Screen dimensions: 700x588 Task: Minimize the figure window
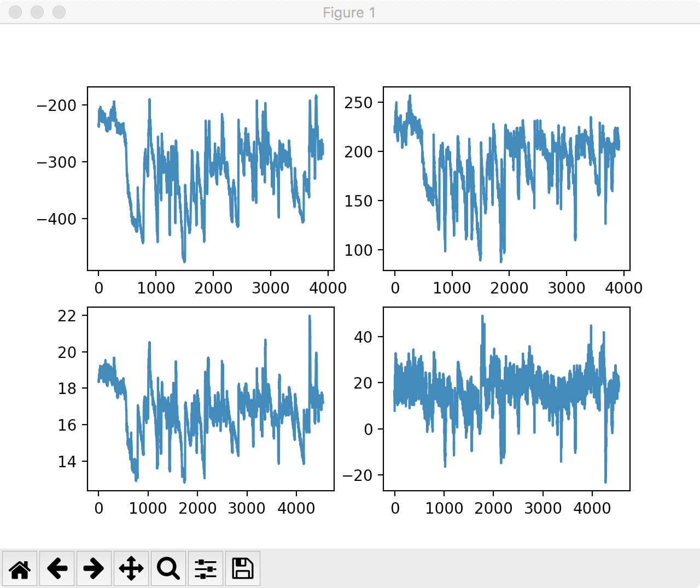[x=37, y=12]
